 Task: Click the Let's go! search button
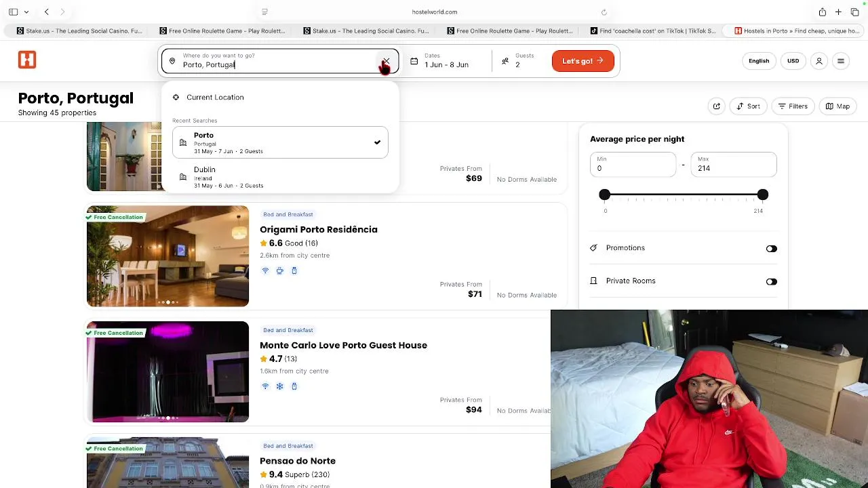583,61
